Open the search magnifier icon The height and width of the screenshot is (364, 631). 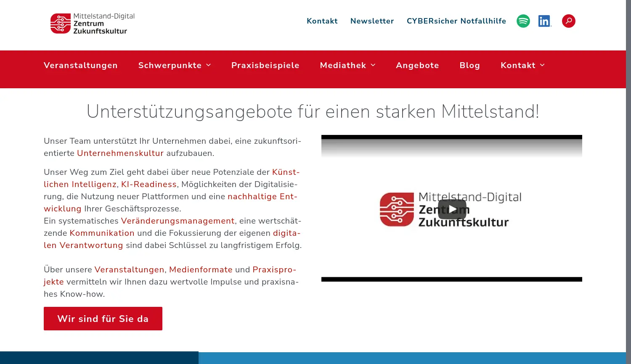pos(568,21)
